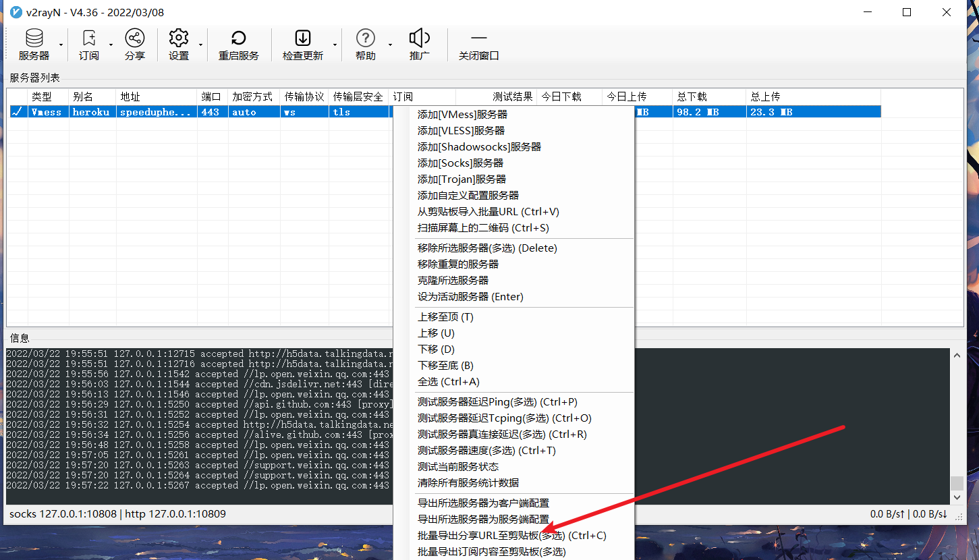Select 批量导出分享URL至剪贴板 menu entry
Viewport: 979px width, 560px height.
tap(513, 536)
